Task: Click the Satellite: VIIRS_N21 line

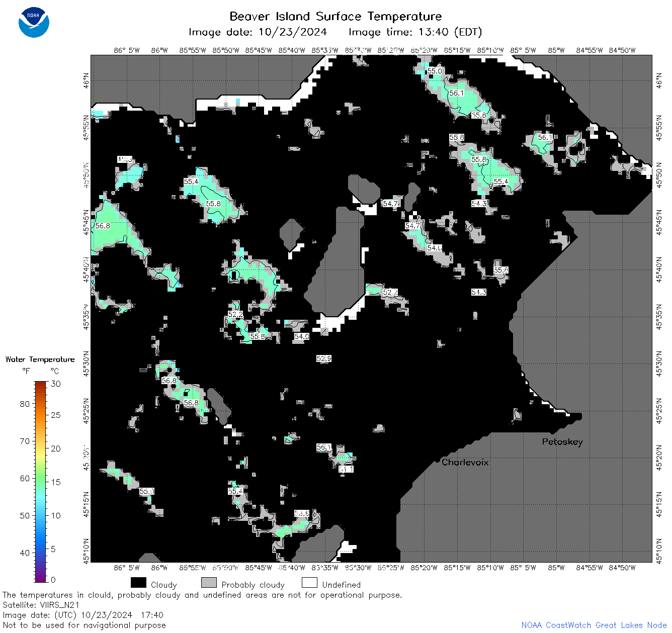Action: pyautogui.click(x=41, y=605)
